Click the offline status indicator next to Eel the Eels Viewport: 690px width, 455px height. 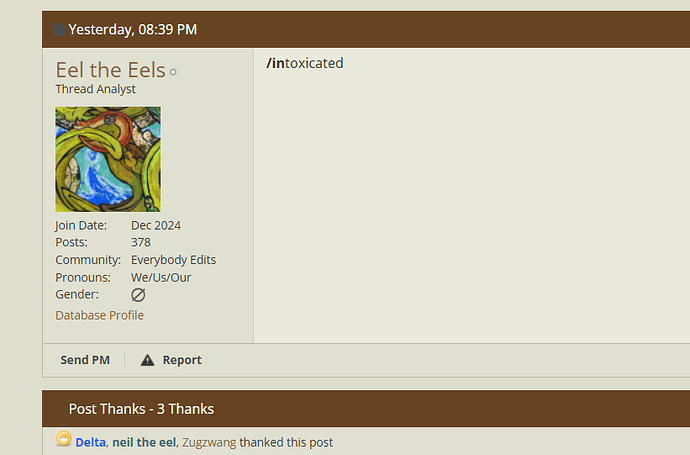click(173, 72)
